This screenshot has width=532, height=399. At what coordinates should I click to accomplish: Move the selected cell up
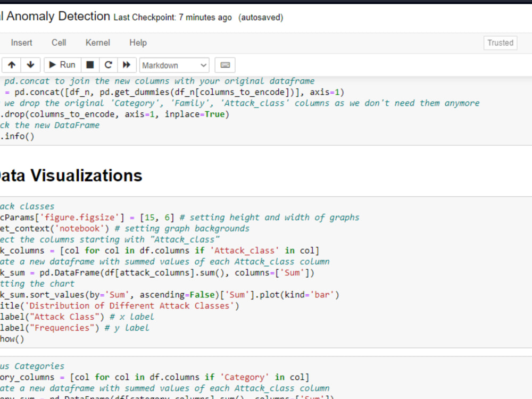(x=11, y=64)
